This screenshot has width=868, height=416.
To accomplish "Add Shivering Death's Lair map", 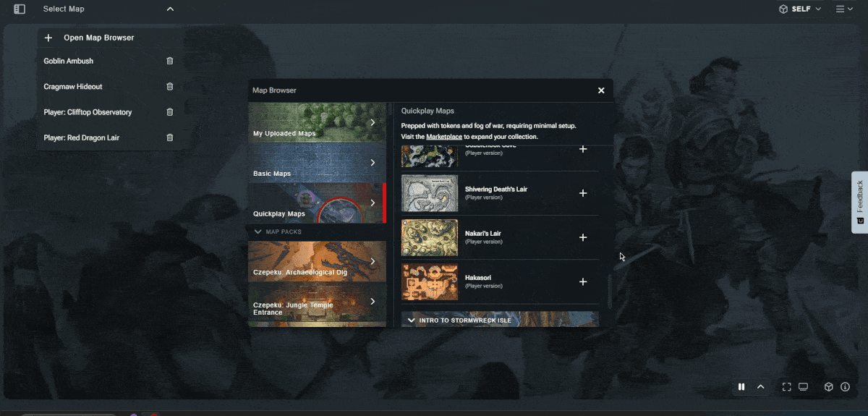I will [x=583, y=193].
